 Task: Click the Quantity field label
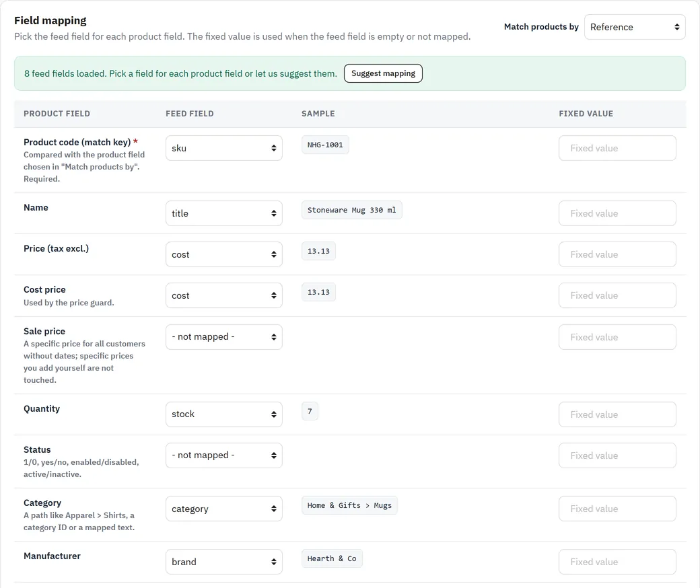(x=42, y=408)
